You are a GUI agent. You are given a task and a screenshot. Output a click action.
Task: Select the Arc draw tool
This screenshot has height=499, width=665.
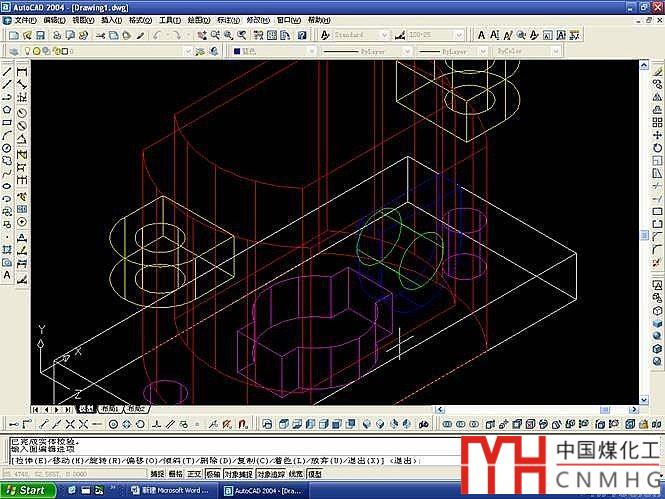click(7, 135)
